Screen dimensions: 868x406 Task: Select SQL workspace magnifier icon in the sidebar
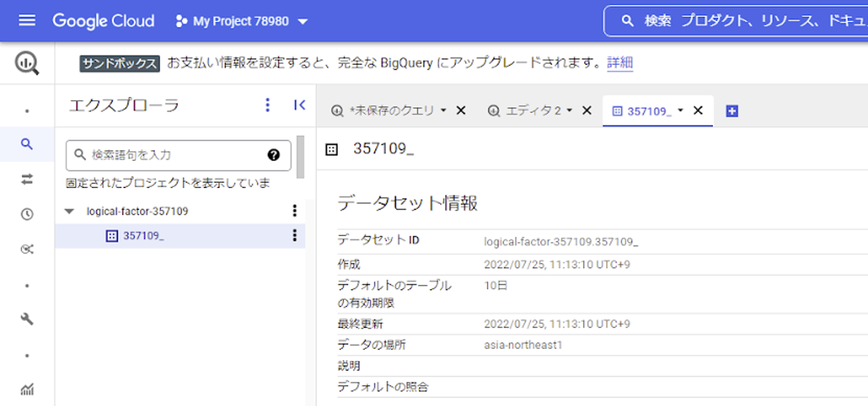coord(27,144)
